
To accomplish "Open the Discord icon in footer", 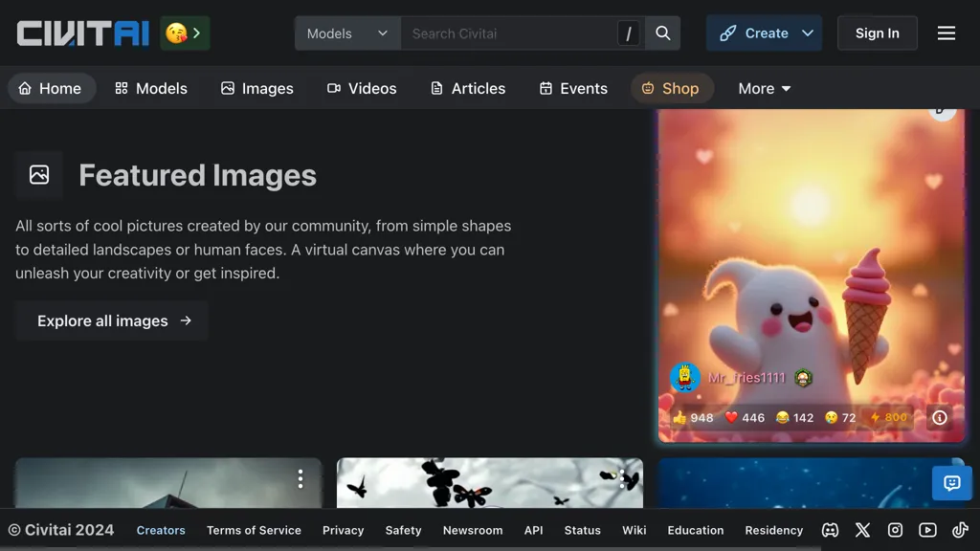I will [830, 530].
